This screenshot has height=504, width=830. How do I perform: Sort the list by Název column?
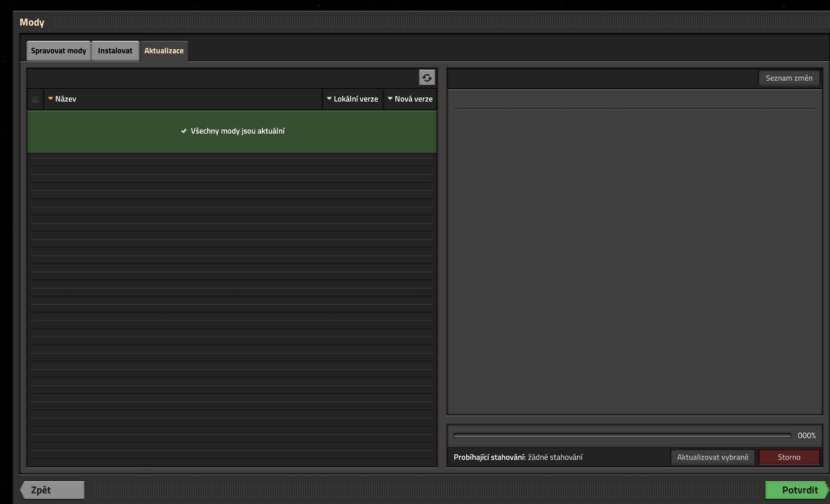(x=65, y=99)
